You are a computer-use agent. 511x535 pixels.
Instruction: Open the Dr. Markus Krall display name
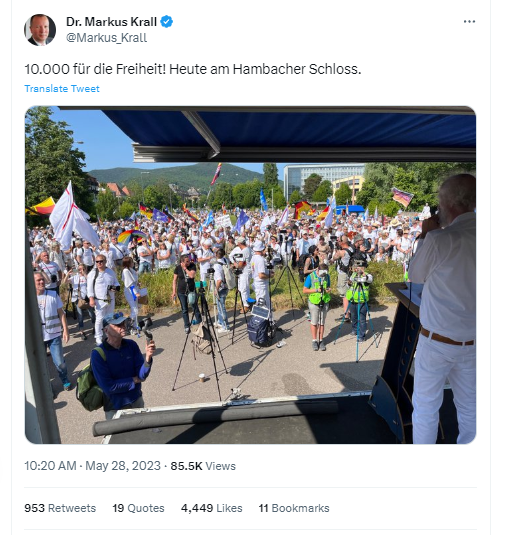(111, 22)
